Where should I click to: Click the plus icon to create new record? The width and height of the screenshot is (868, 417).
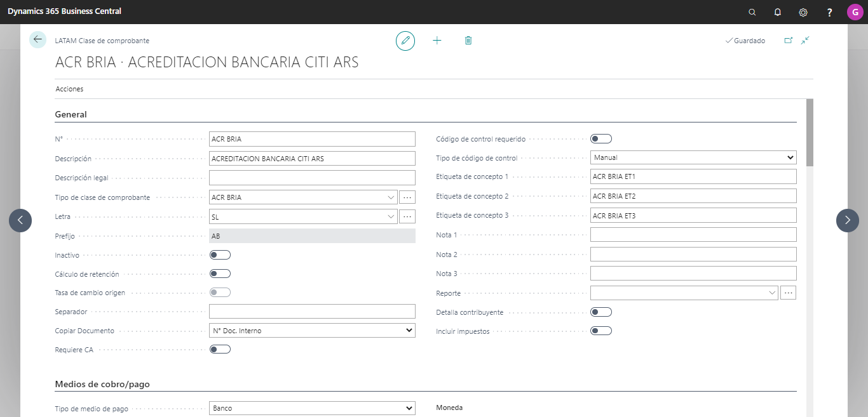[x=437, y=40]
